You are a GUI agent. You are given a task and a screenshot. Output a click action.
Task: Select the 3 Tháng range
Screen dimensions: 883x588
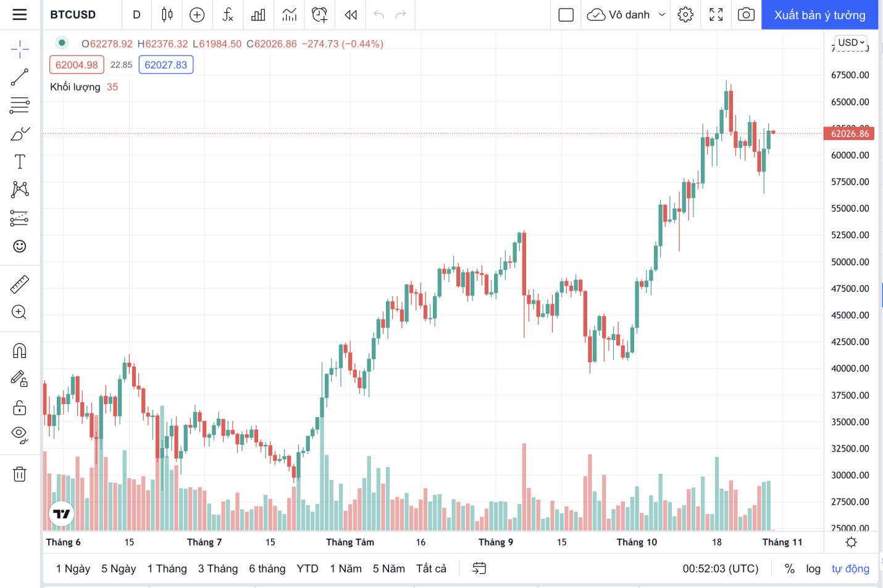pyautogui.click(x=218, y=568)
